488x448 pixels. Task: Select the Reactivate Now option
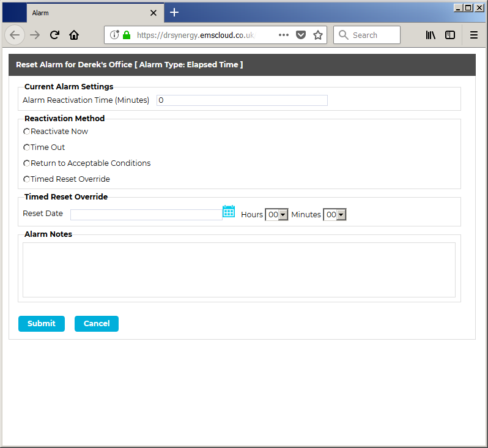[x=26, y=132]
